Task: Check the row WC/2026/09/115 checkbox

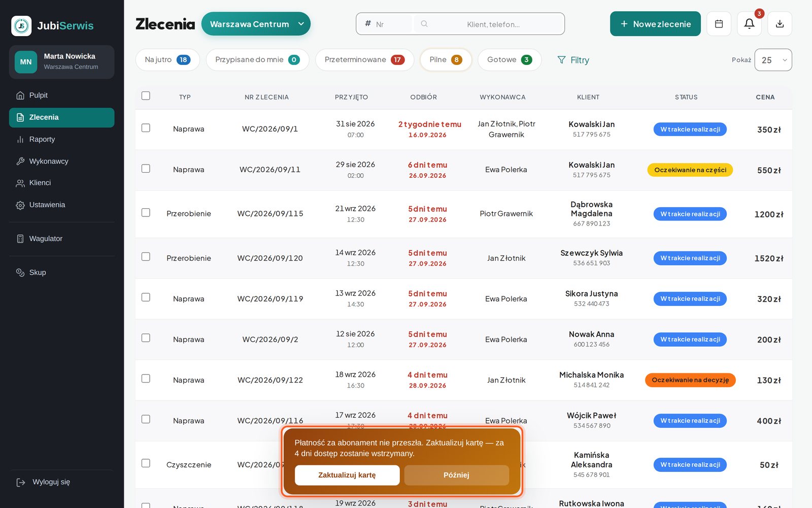Action: tap(146, 212)
